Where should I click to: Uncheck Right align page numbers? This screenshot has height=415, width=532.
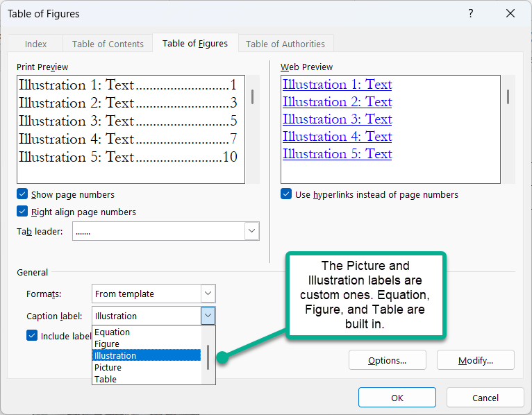pyautogui.click(x=22, y=212)
